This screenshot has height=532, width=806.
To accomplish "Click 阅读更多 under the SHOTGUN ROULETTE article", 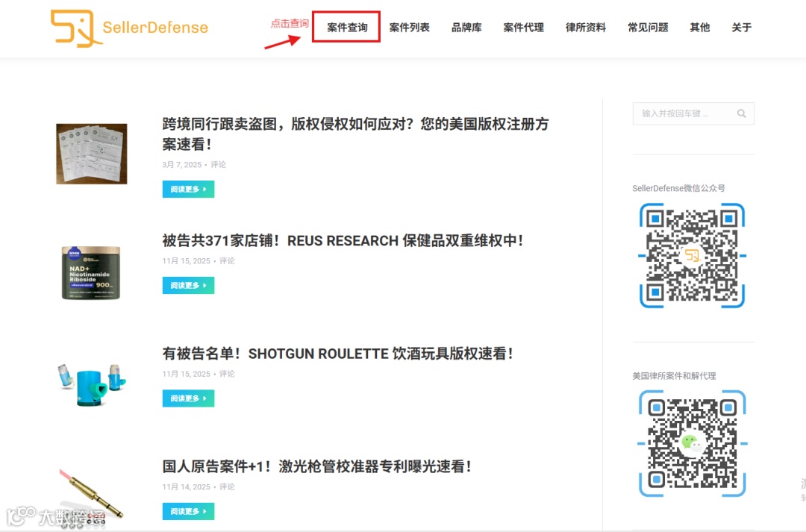I will pos(188,398).
